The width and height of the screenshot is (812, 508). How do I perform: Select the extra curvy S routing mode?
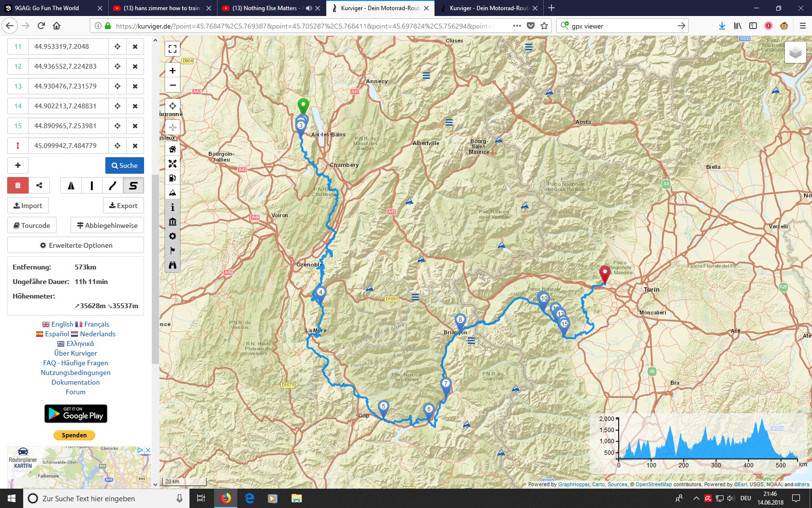133,185
